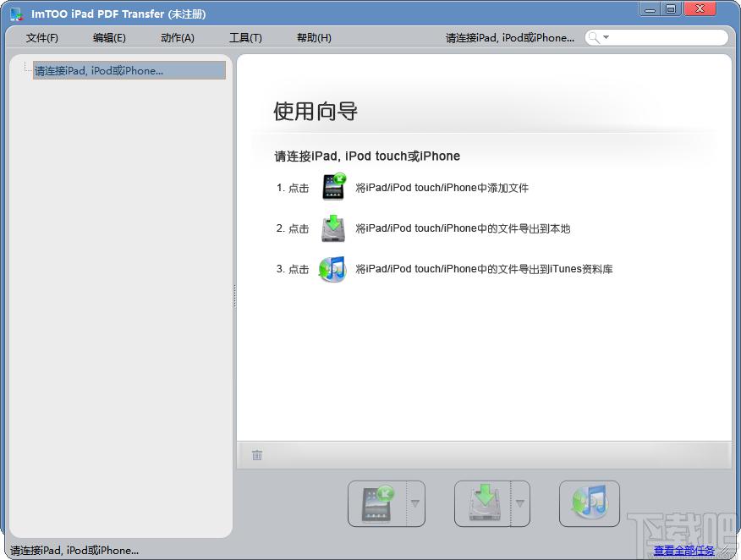Click the magnifier search icon
741x560 pixels.
point(594,37)
